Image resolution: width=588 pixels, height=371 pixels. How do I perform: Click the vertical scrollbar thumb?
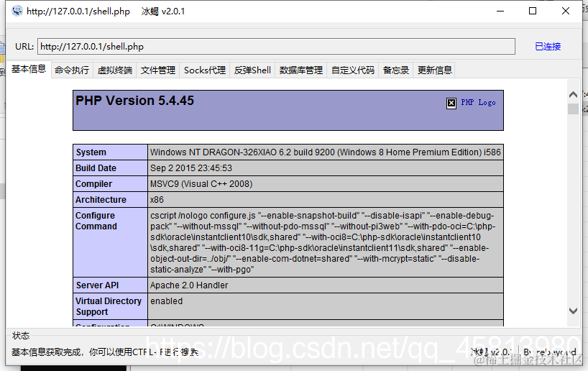tap(573, 109)
